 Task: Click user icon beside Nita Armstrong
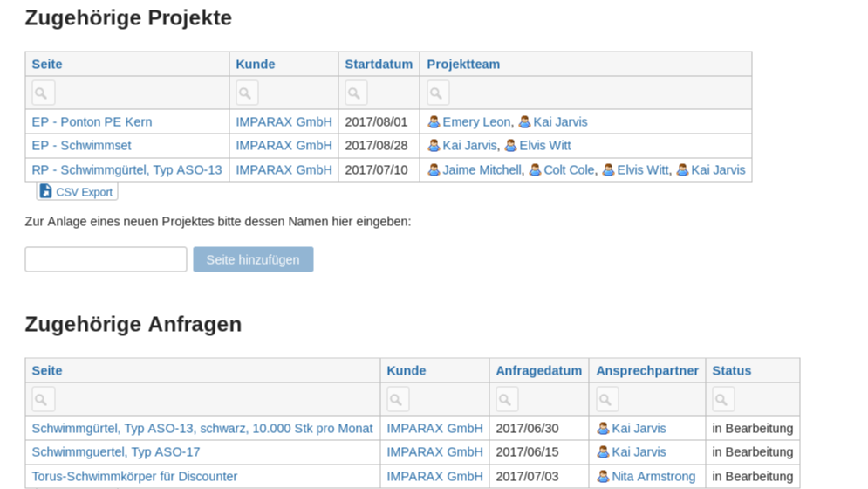[x=603, y=477]
